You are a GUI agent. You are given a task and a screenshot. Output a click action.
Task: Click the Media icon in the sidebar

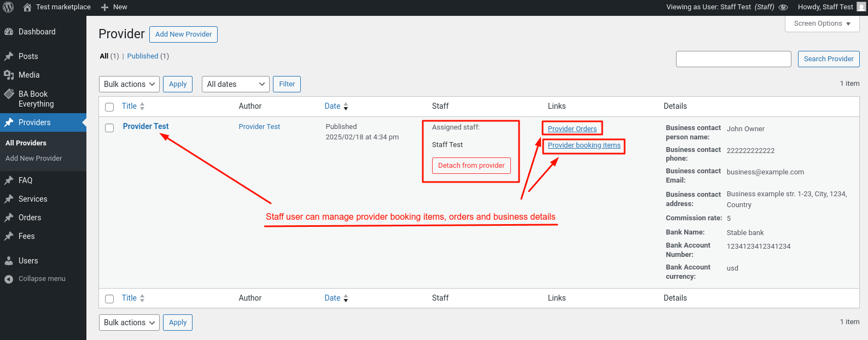pyautogui.click(x=9, y=75)
